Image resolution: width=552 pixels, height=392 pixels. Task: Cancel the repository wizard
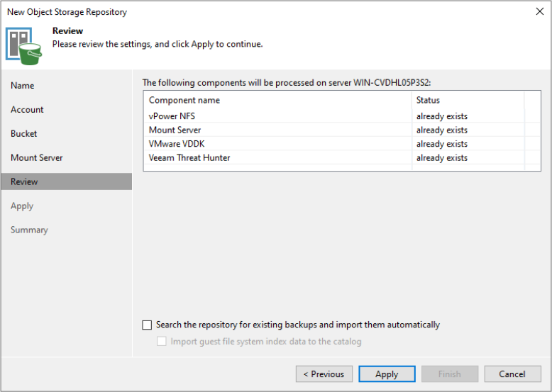(x=512, y=374)
